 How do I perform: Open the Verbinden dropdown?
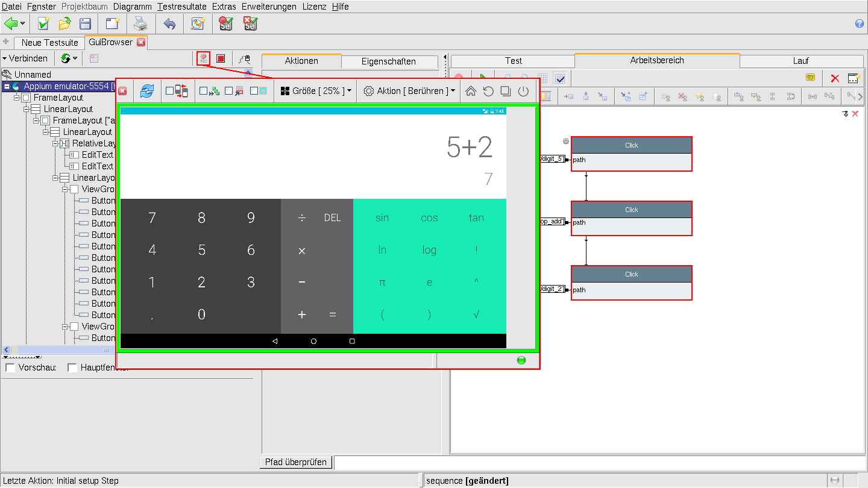tap(25, 58)
